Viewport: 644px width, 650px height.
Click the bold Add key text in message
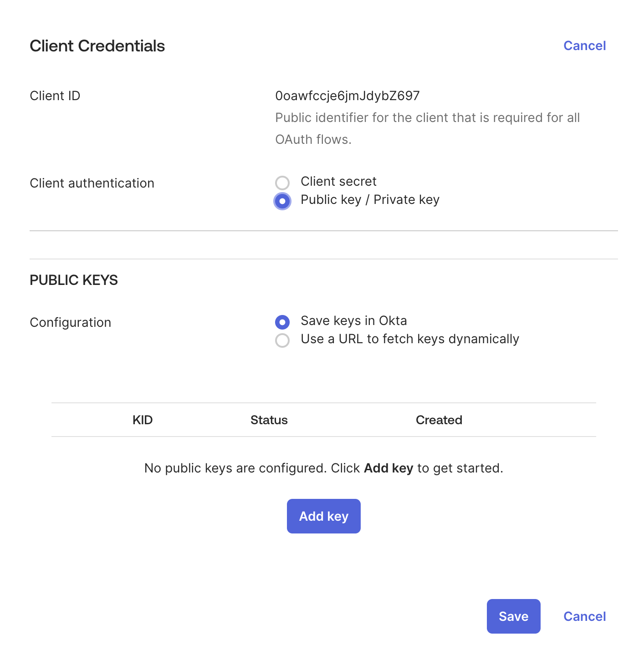click(388, 468)
